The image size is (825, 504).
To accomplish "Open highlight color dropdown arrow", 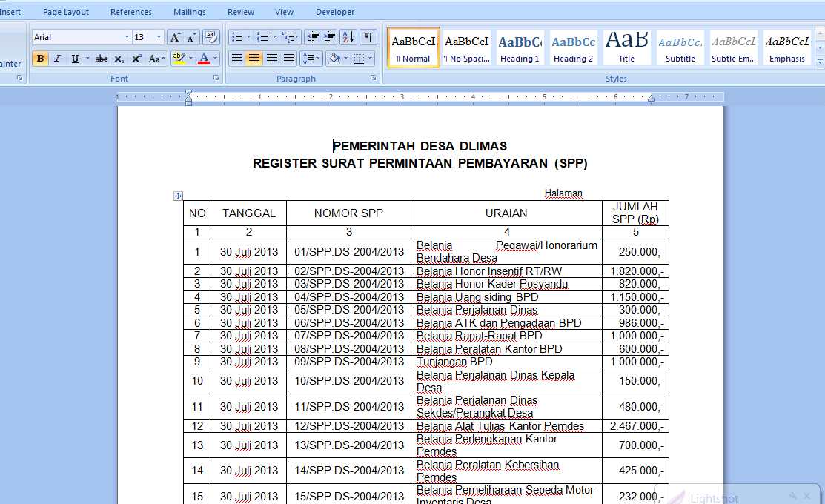I will pyautogui.click(x=190, y=59).
